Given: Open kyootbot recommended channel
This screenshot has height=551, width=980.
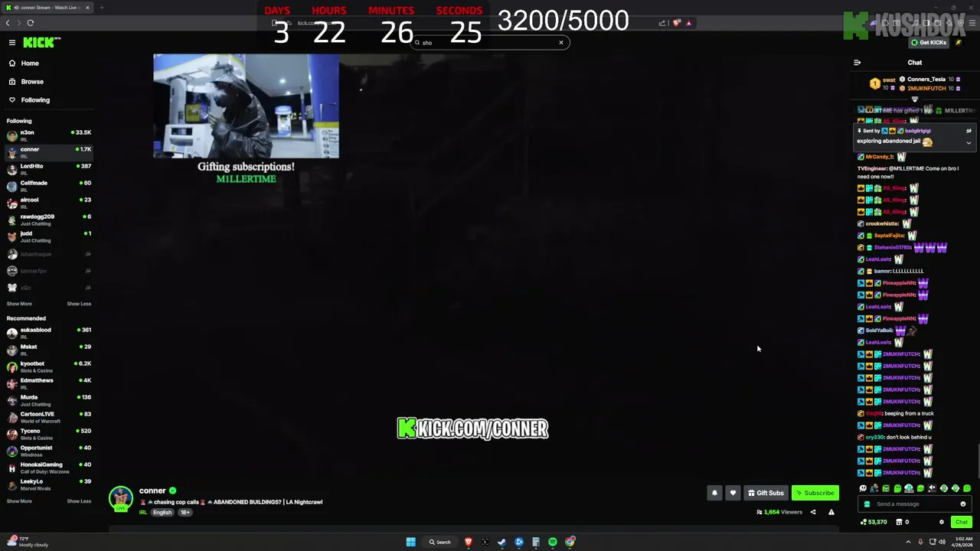Looking at the screenshot, I should click(49, 366).
